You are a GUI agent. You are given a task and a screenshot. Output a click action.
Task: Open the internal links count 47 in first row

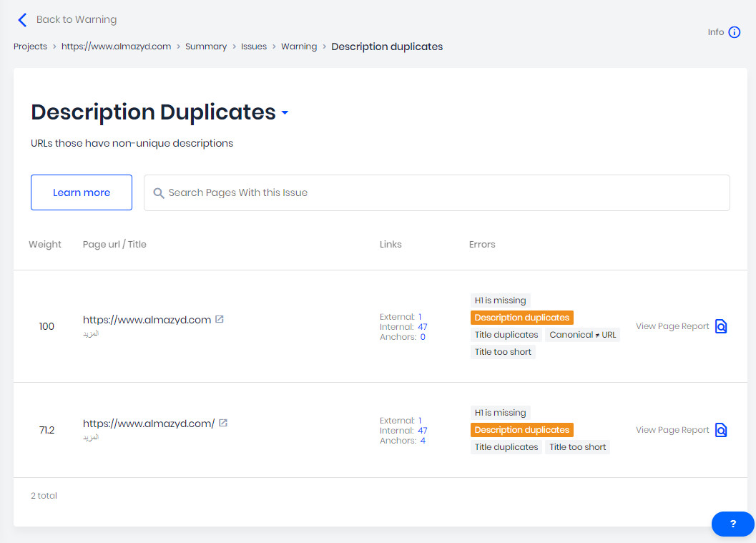[423, 327]
